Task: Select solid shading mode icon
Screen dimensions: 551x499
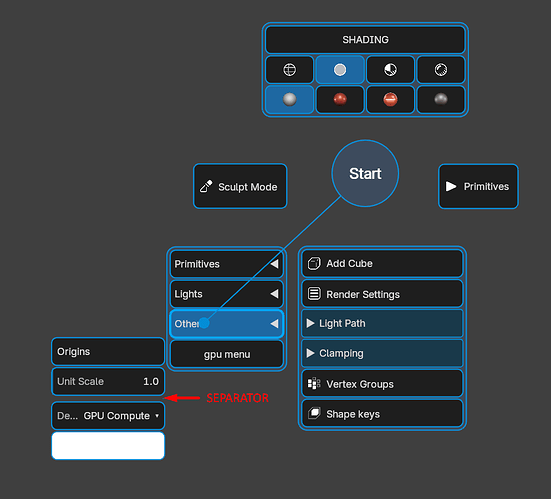Action: [340, 70]
